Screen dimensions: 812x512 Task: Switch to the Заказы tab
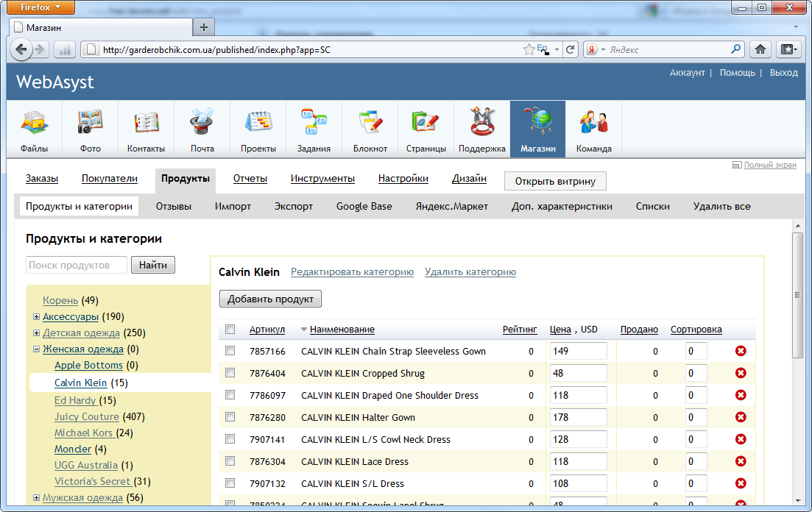(42, 179)
